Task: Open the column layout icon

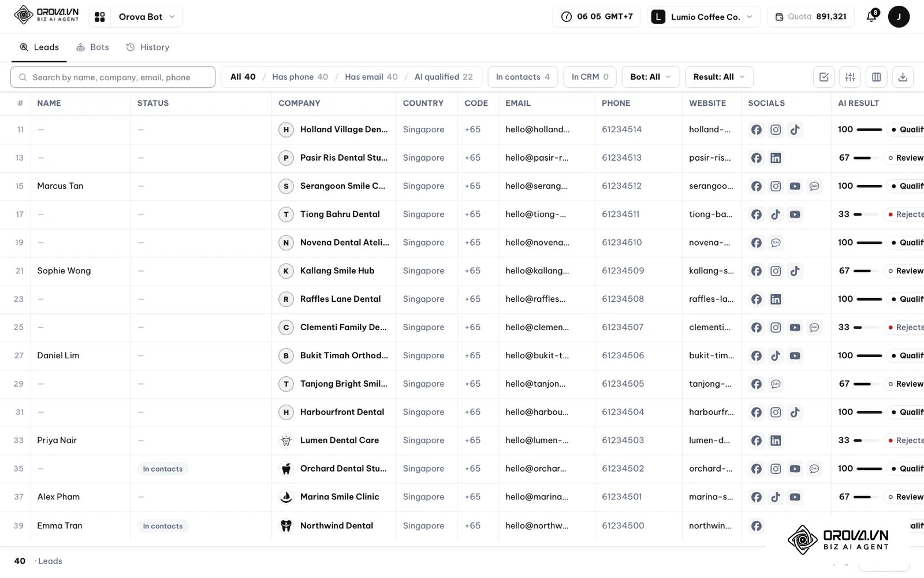Action: [876, 77]
